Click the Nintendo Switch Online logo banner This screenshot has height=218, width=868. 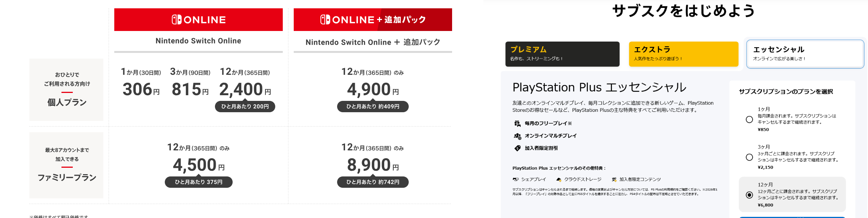(198, 20)
